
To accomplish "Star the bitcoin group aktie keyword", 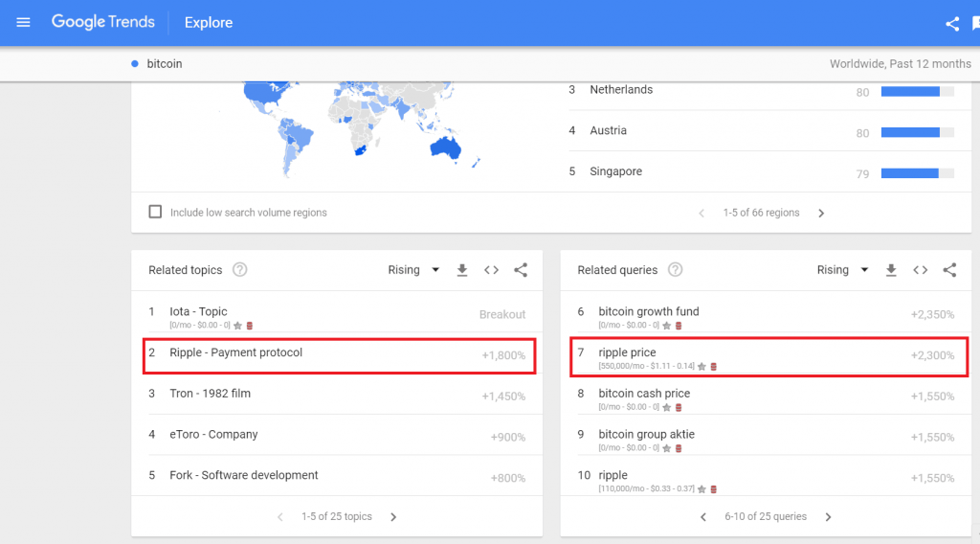I will point(667,448).
